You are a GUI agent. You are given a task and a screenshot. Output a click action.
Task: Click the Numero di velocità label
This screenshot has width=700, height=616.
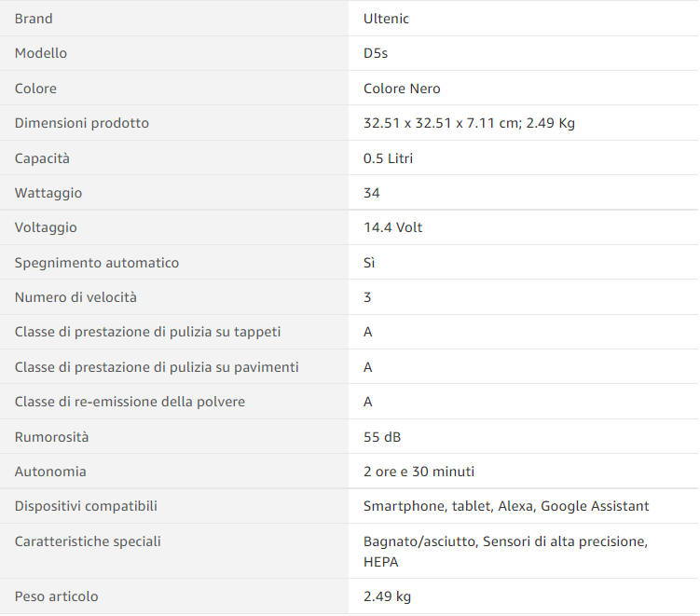(75, 297)
